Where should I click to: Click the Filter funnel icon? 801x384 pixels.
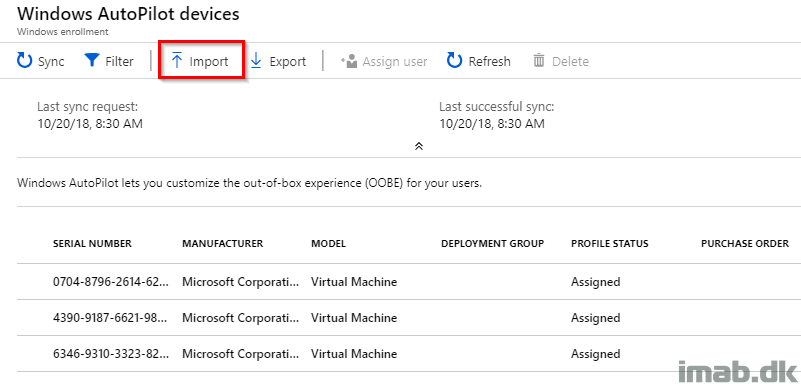pos(92,61)
